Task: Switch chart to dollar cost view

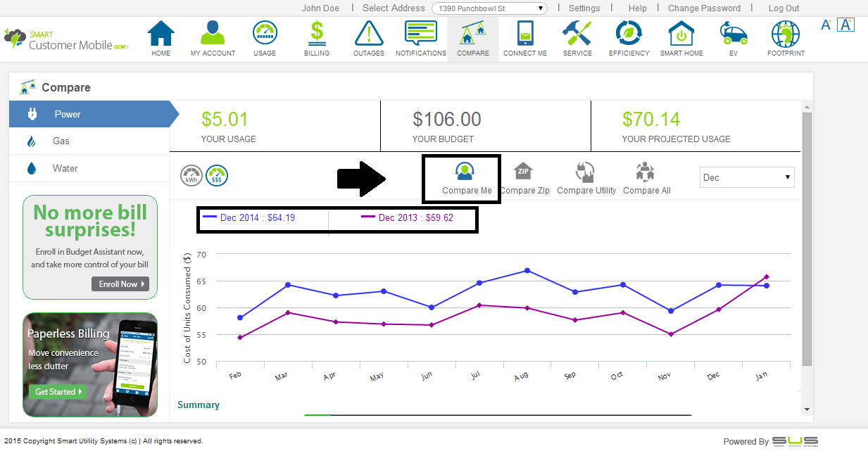Action: point(217,176)
